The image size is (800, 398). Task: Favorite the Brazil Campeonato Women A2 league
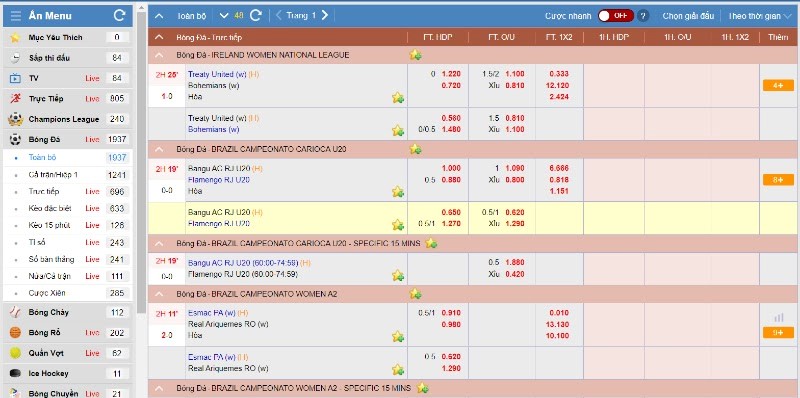tap(415, 293)
